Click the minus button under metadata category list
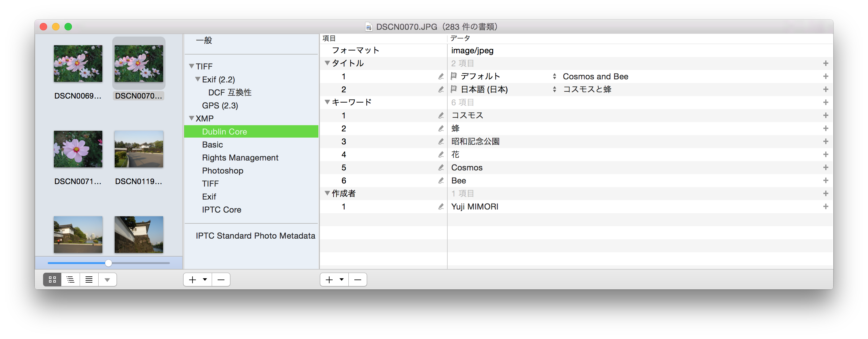 point(221,280)
